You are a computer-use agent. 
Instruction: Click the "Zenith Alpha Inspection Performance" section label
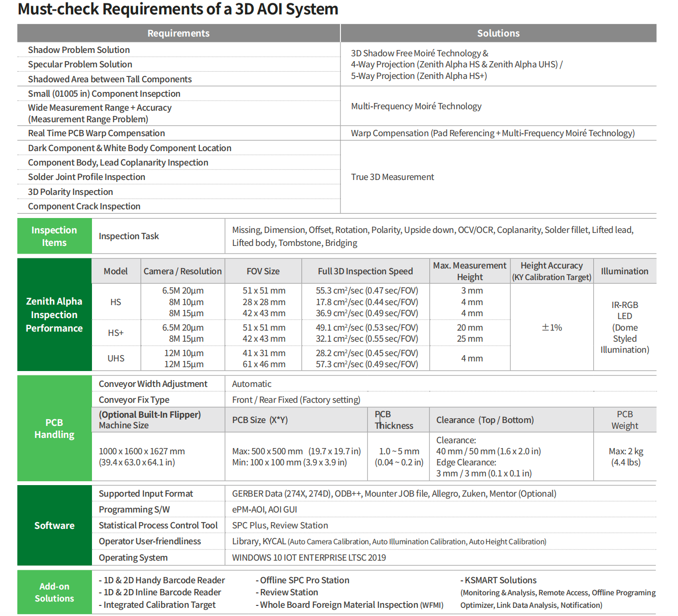click(54, 315)
